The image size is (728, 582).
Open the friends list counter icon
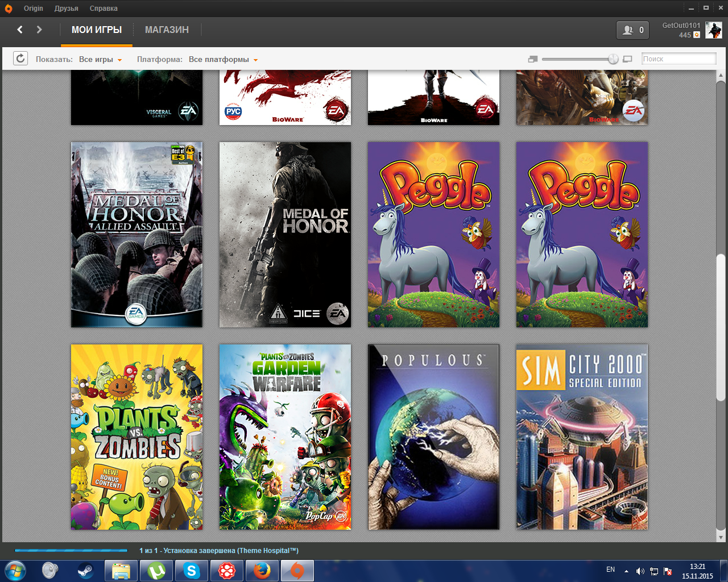pyautogui.click(x=632, y=30)
